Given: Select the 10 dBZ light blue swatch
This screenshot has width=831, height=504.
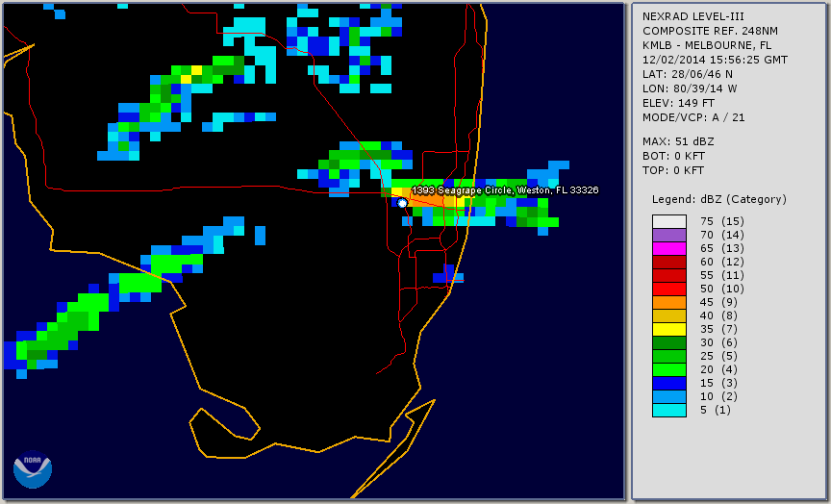Looking at the screenshot, I should click(669, 396).
